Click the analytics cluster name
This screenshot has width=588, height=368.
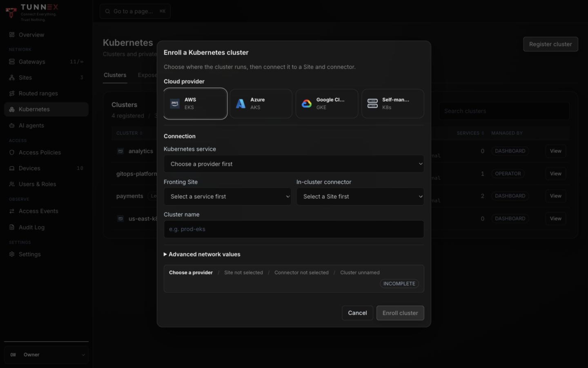[x=141, y=151]
